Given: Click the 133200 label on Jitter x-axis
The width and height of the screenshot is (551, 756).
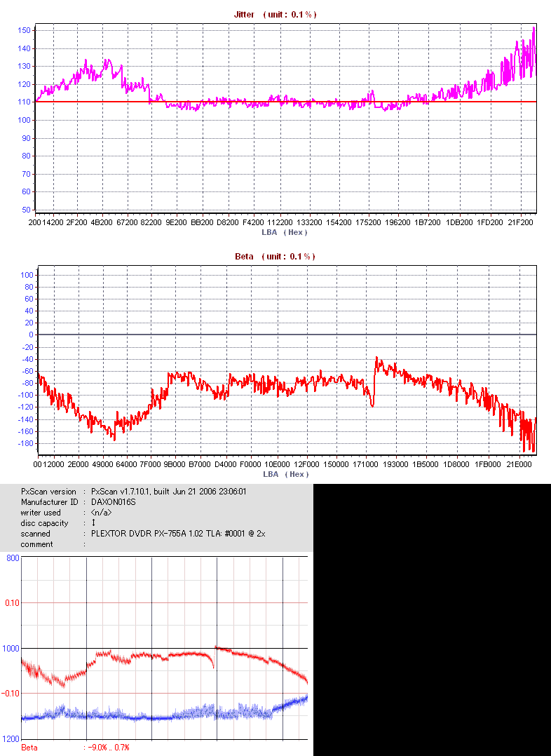Looking at the screenshot, I should (x=309, y=223).
